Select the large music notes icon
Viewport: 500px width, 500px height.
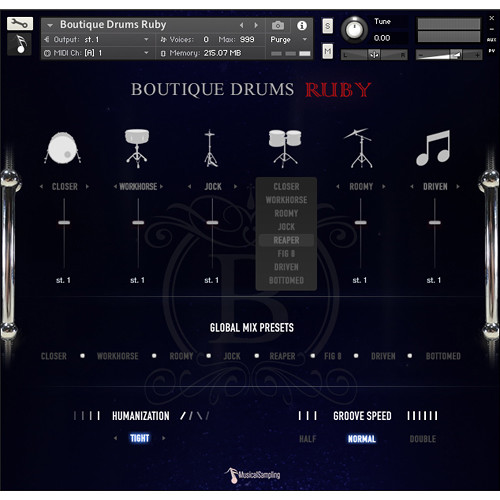433,148
